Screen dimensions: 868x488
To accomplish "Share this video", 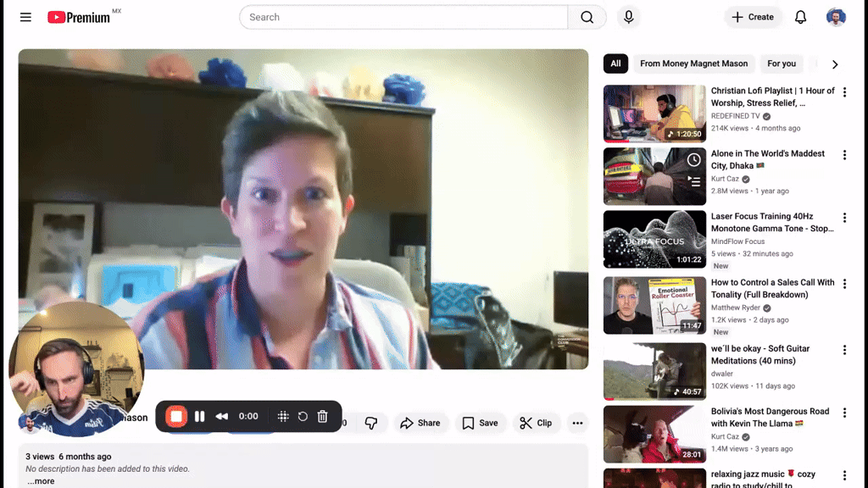I will click(x=420, y=423).
